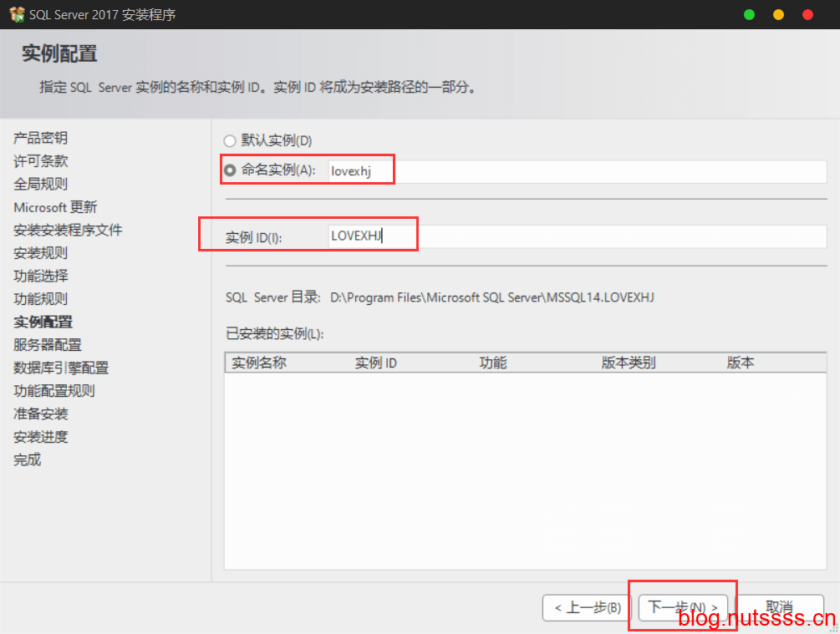Sort by the 功能 column header
The image size is (840, 634).
493,363
